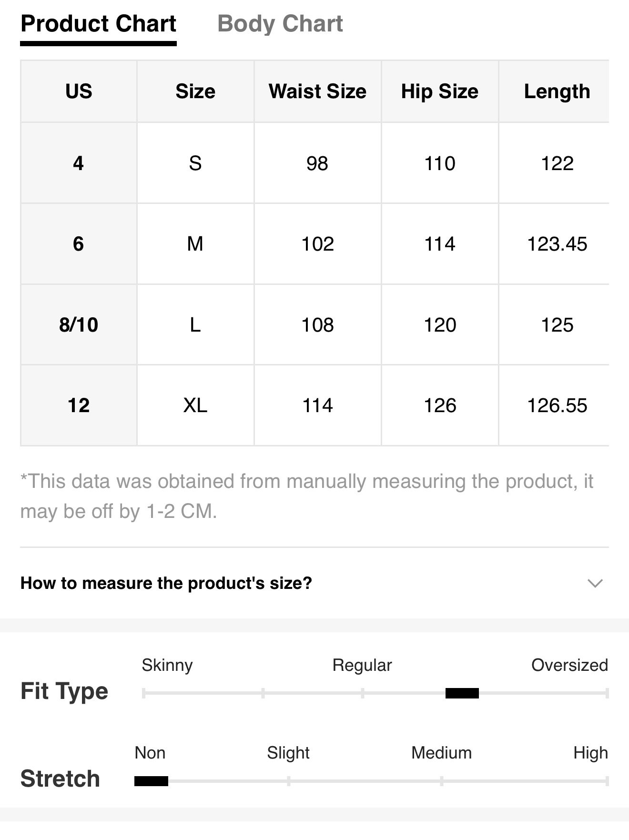Open 'How to measure the product's size?'
Image resolution: width=629 pixels, height=840 pixels.
coord(166,583)
